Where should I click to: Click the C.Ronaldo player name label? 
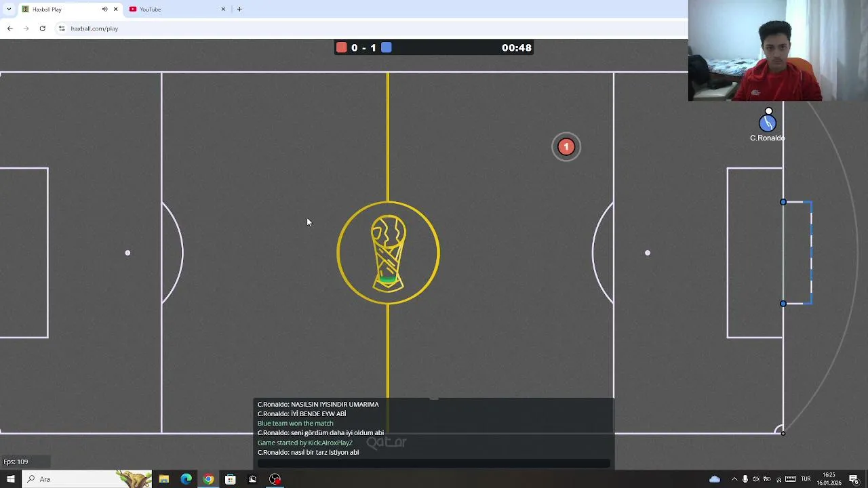[x=768, y=138]
